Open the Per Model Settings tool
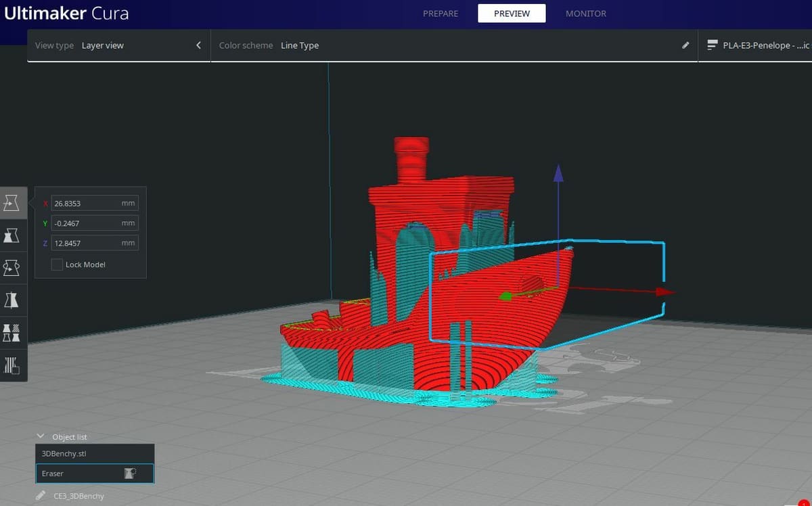812x506 pixels. coord(12,332)
